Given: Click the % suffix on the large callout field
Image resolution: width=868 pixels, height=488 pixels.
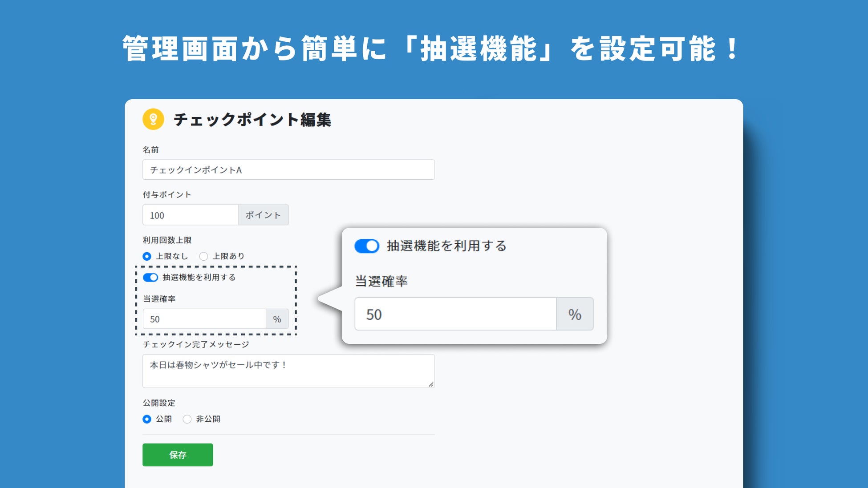Looking at the screenshot, I should pos(574,315).
